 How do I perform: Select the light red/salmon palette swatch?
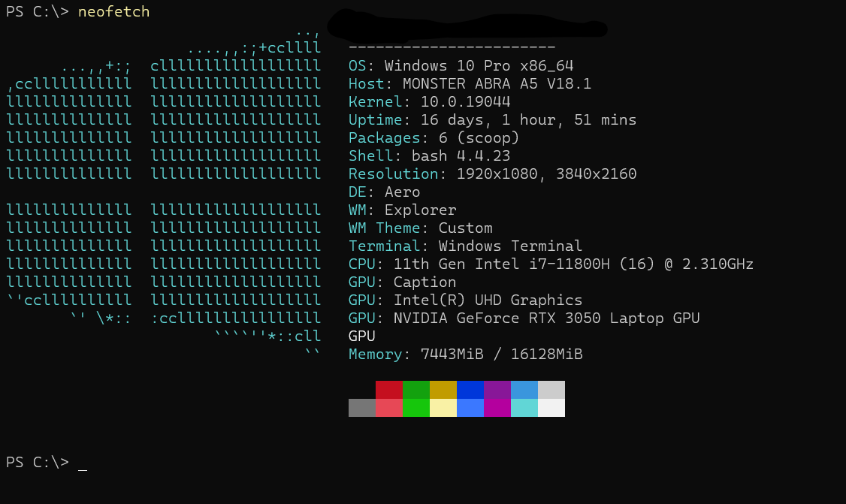tap(389, 408)
